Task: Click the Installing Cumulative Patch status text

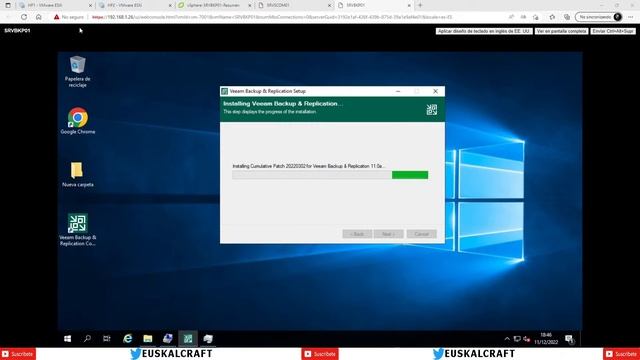Action: coord(309,166)
